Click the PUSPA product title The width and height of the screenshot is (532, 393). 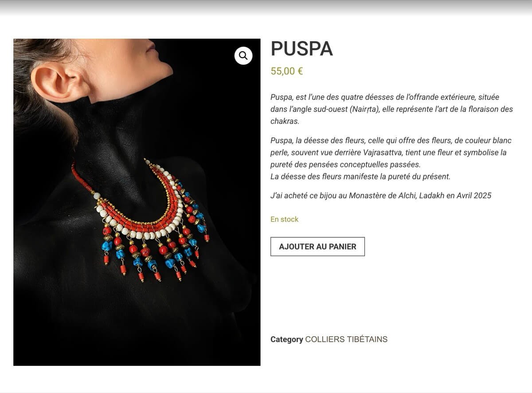coord(301,49)
